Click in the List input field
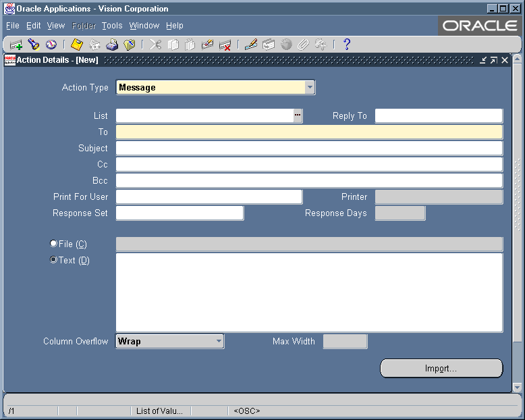Viewport: 525px width, 420px height. click(205, 116)
